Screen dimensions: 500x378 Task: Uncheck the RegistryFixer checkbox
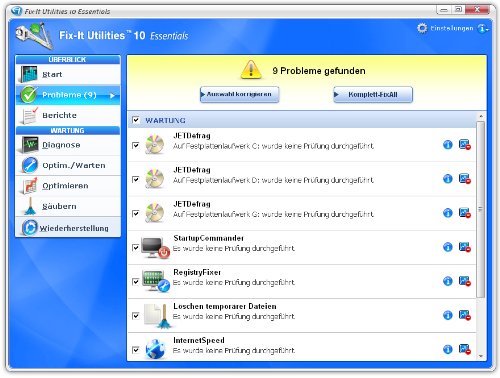click(x=136, y=282)
